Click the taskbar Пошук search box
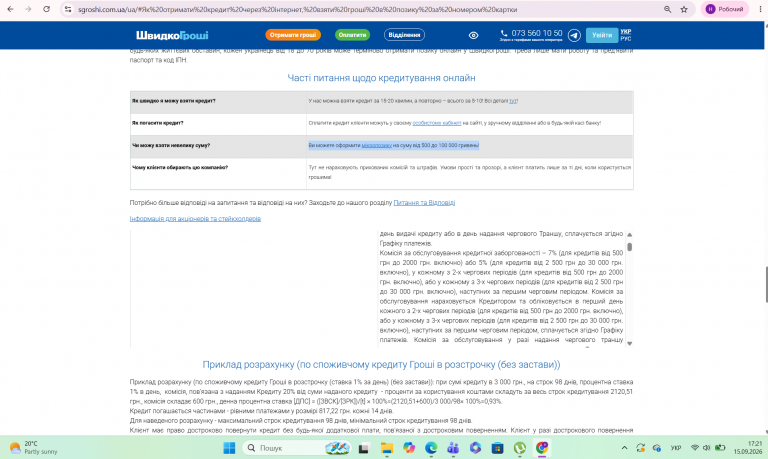 (297, 448)
